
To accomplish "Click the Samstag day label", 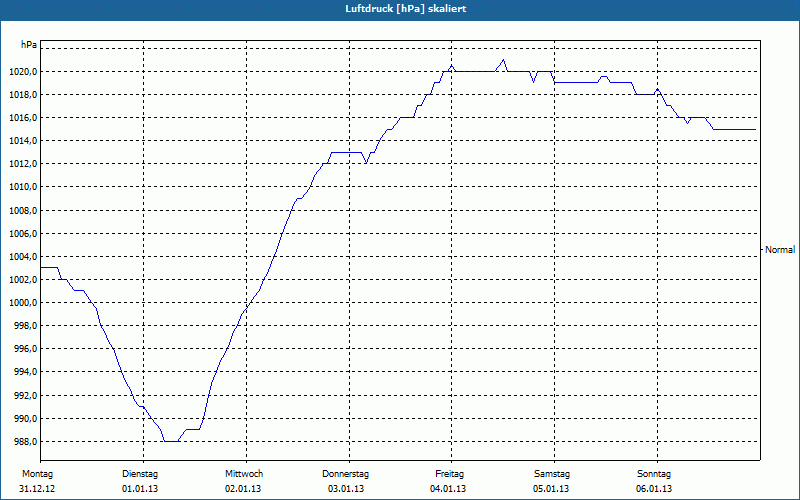I will click(552, 474).
